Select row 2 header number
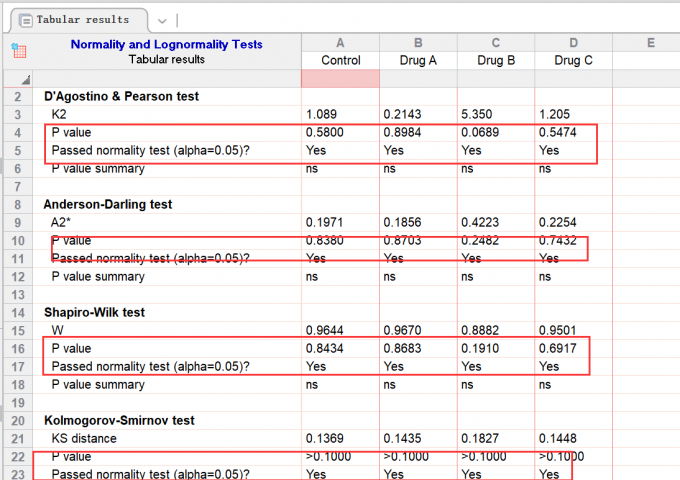 coord(17,97)
